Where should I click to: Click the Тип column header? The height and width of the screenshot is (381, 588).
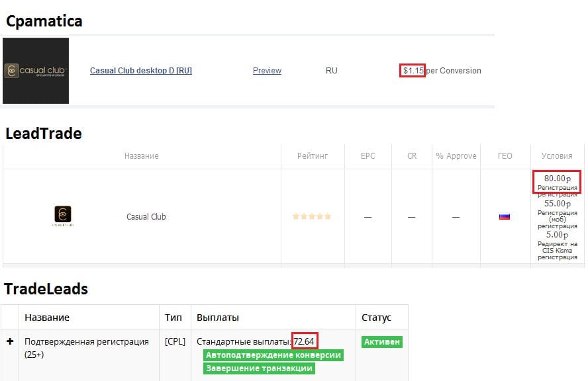click(173, 317)
